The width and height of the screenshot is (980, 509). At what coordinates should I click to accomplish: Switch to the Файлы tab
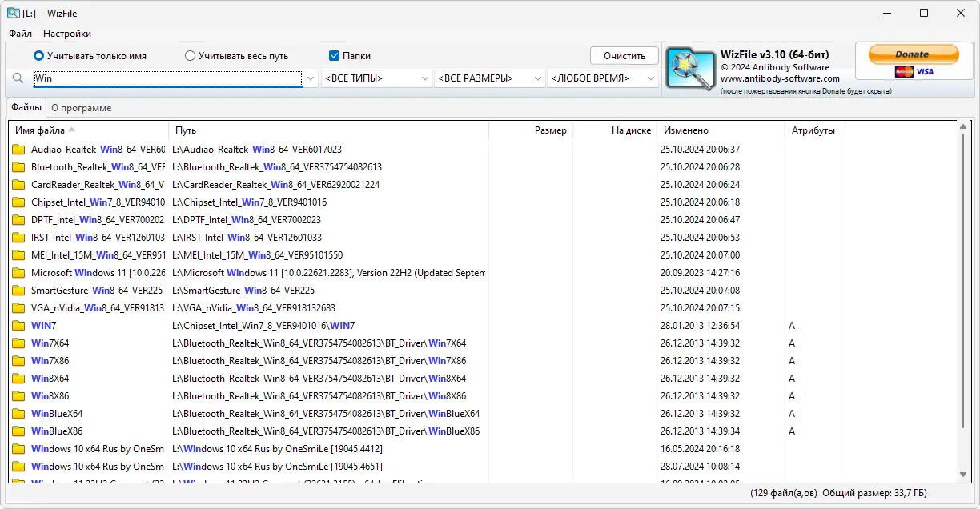[x=26, y=107]
